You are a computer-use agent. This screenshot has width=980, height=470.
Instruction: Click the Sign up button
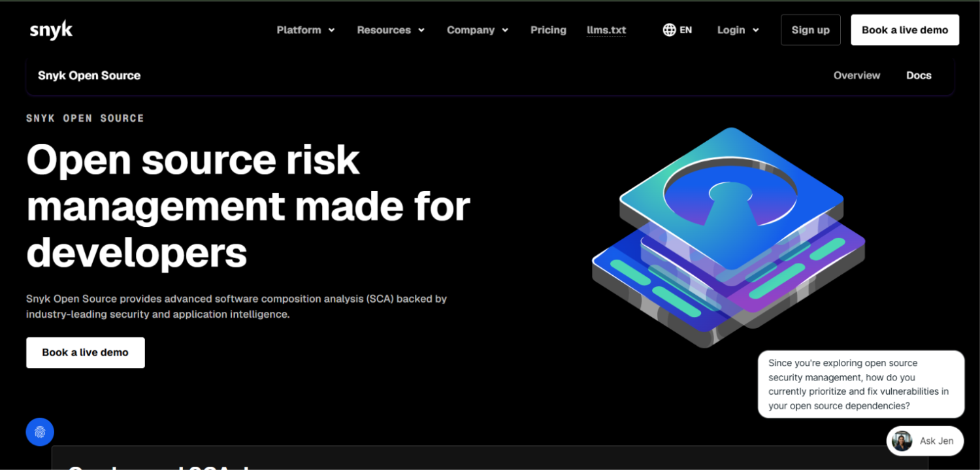click(811, 30)
